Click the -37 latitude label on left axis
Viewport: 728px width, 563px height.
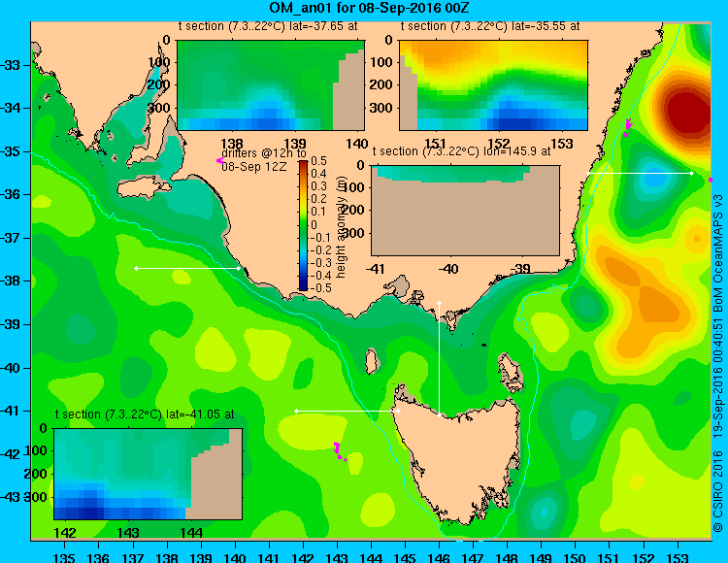(x=11, y=238)
